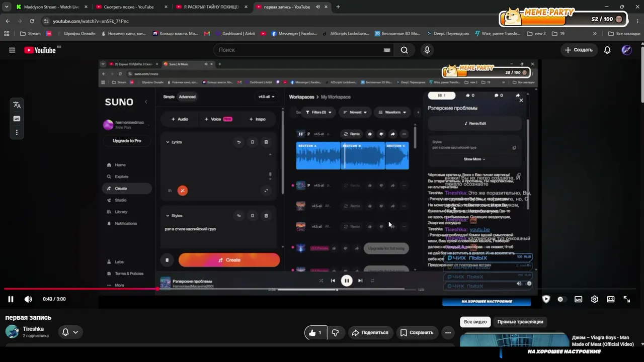
Task: Open the on-screen keyboard in search box
Action: click(x=387, y=50)
